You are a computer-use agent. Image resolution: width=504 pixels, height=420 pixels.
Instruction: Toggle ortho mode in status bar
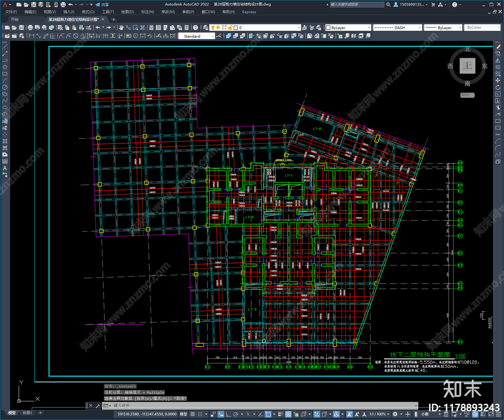coord(228,414)
